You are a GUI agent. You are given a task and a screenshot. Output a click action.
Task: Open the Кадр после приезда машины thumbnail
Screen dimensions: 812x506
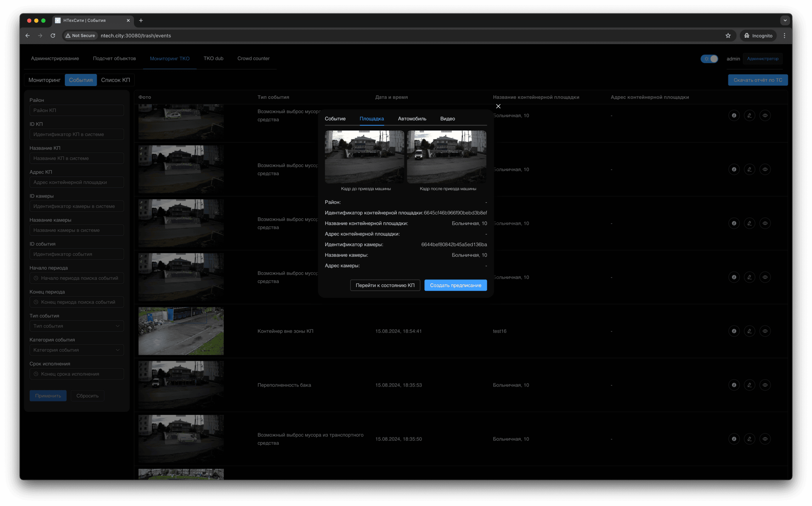coord(446,157)
